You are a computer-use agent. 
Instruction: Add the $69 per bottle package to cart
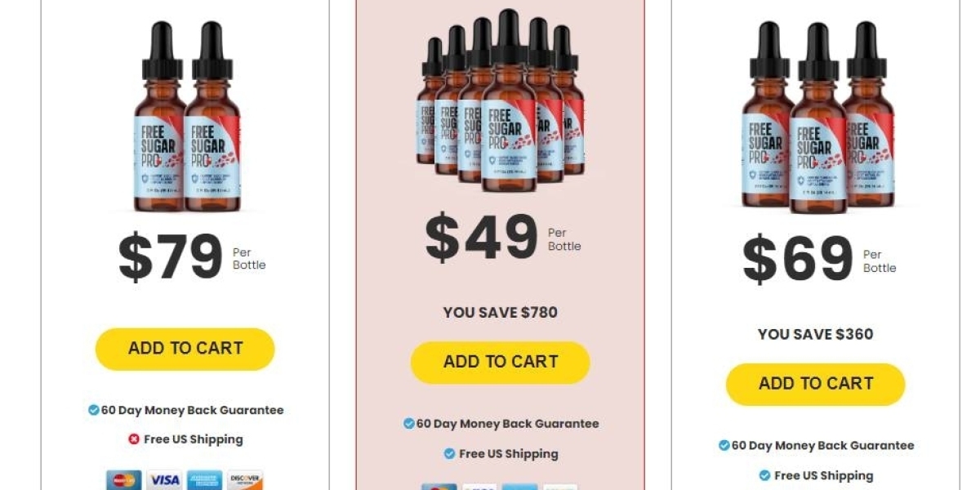pos(816,384)
